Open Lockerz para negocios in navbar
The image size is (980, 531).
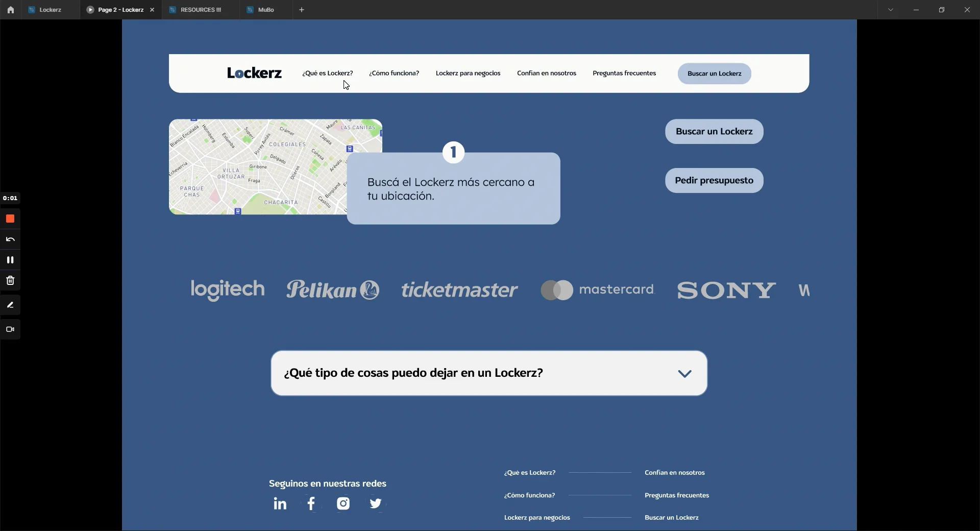point(468,74)
